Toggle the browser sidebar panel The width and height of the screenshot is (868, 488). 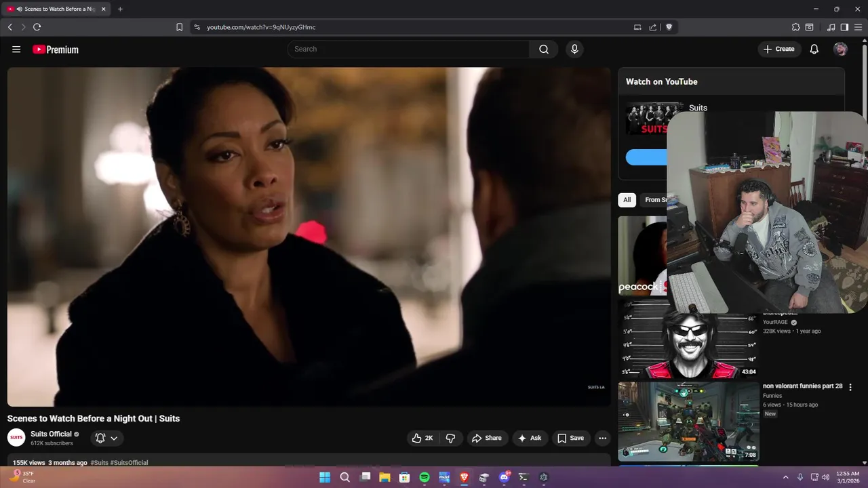[845, 27]
